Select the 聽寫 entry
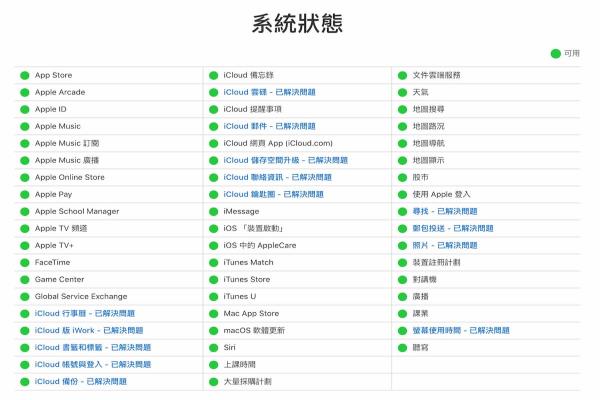This screenshot has height=400, width=600. click(x=420, y=348)
